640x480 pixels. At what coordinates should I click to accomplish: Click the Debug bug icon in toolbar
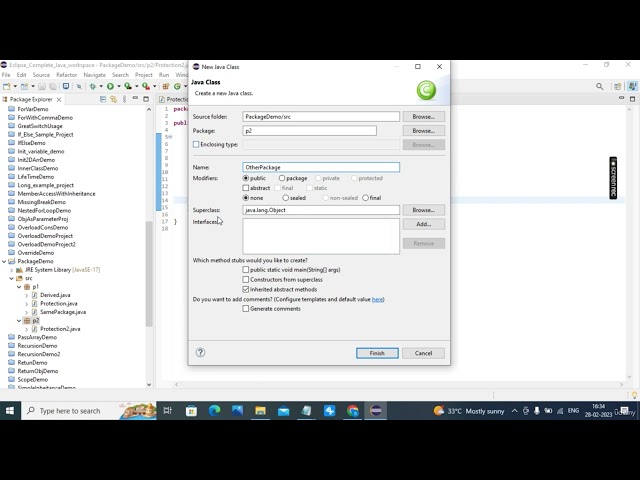[x=93, y=86]
